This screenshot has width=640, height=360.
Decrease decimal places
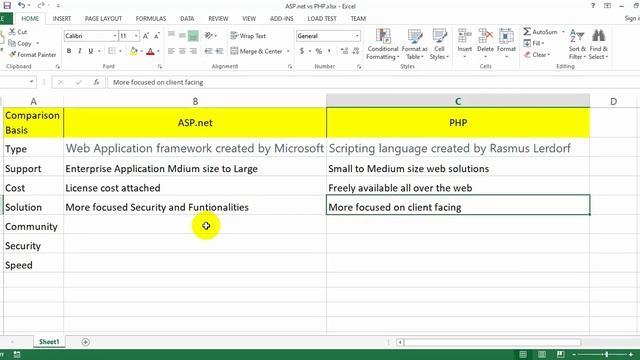[355, 51]
